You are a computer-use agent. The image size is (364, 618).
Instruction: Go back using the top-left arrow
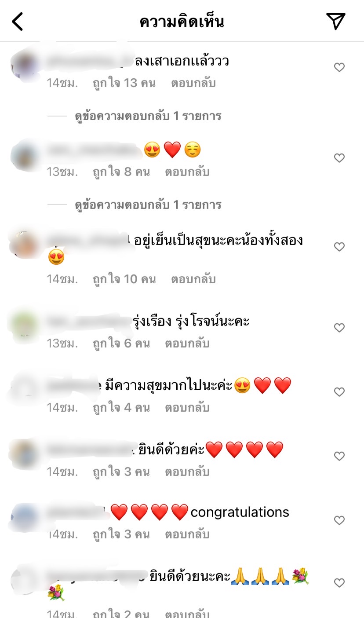[17, 22]
